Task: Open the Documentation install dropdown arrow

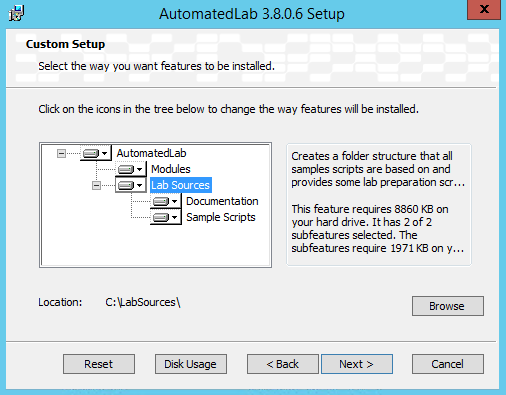Action: coord(175,201)
